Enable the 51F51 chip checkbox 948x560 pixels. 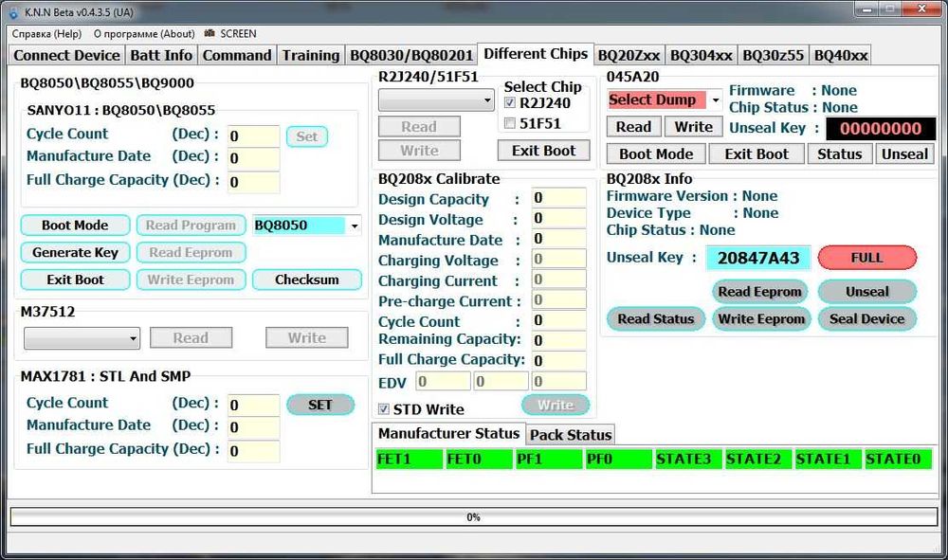coord(510,123)
